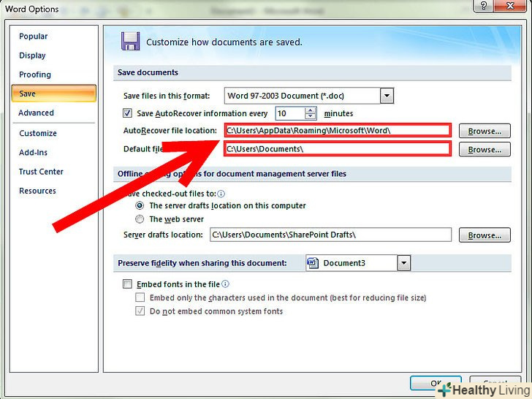Select The web server radio option
The image size is (532, 399).
[140, 219]
